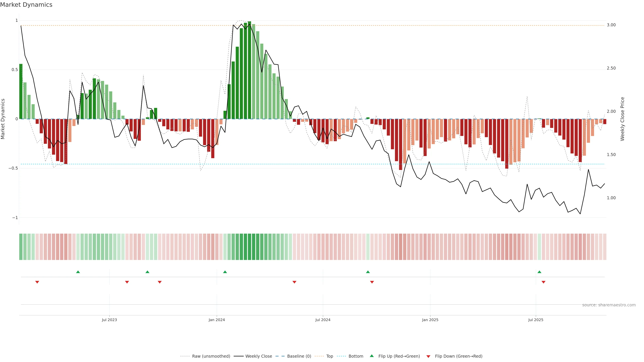This screenshot has width=644, height=362.
Task: Click flip-up marker between Jul 2024 and Jan 2025
Action: (368, 272)
